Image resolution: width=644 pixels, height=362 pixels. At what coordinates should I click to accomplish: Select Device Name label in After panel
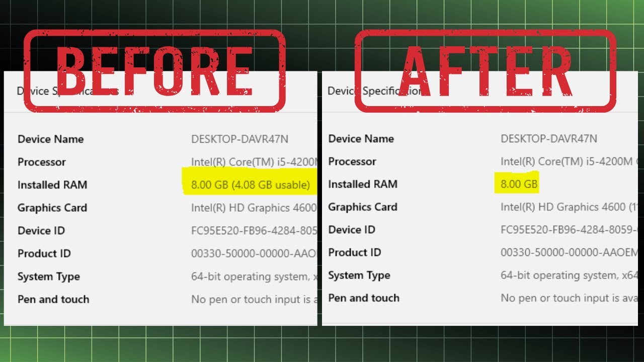point(361,139)
